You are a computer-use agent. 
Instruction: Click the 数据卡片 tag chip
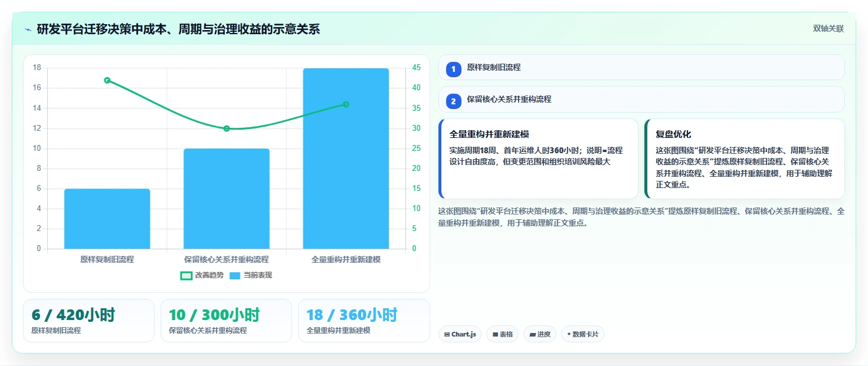[x=582, y=334]
